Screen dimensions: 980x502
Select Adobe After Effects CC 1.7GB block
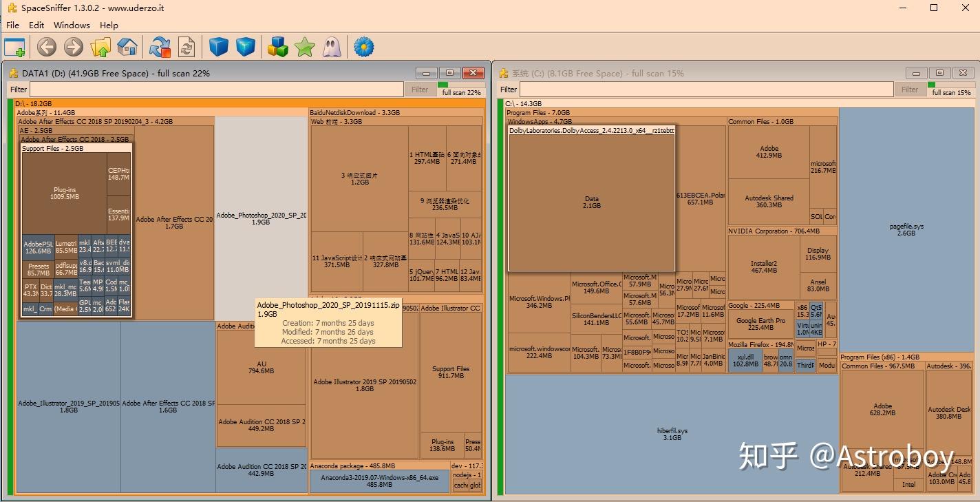[174, 222]
